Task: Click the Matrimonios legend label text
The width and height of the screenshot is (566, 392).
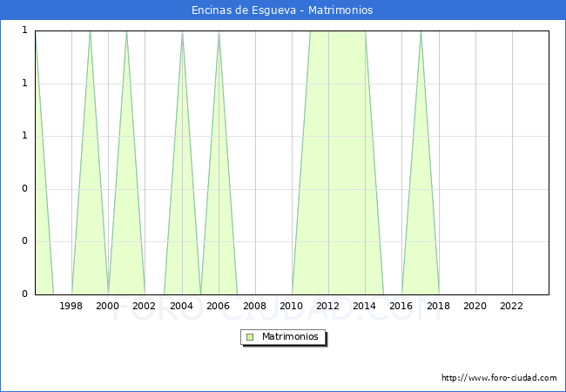Action: click(x=290, y=336)
